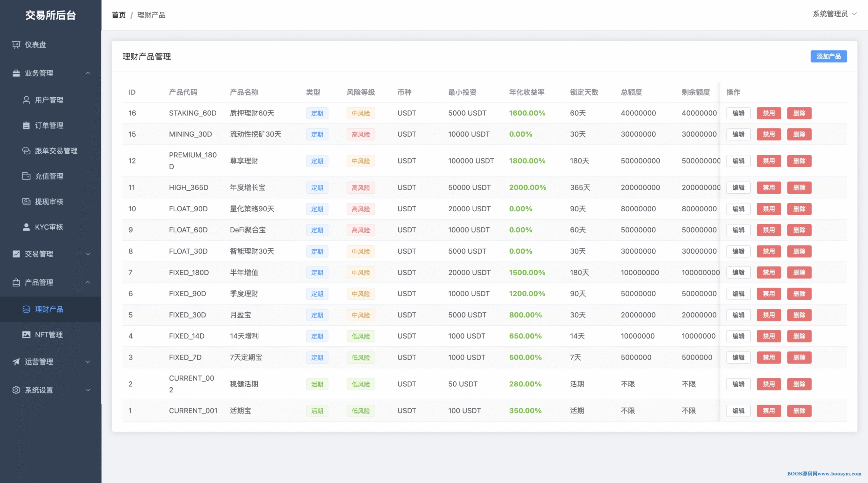The width and height of the screenshot is (868, 483).
Task: Disable the STAKING_60D product
Action: pos(768,113)
